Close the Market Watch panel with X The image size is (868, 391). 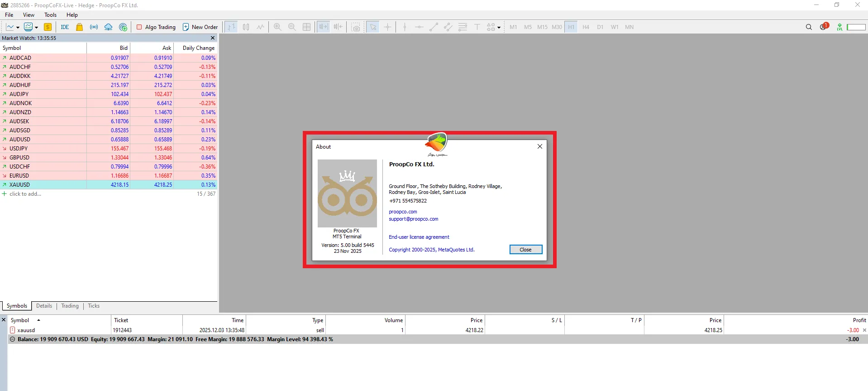(212, 38)
